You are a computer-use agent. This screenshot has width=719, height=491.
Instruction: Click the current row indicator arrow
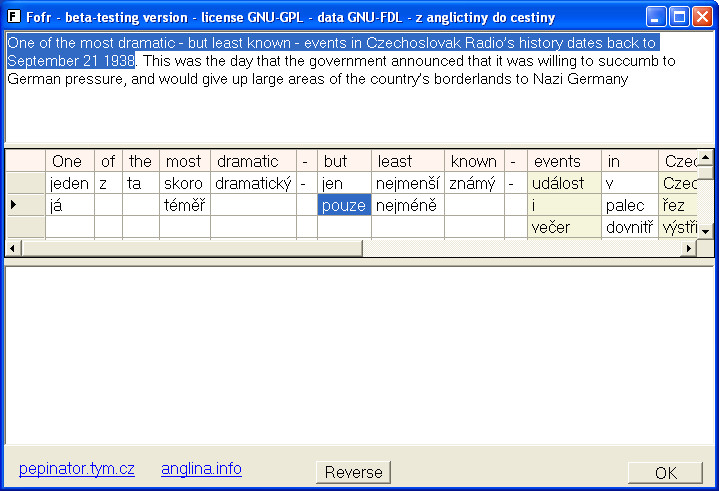(x=14, y=205)
